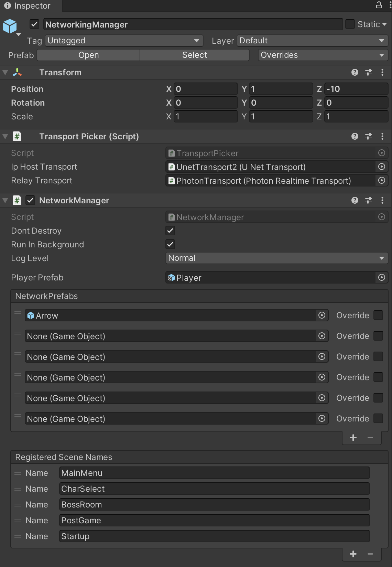This screenshot has width=392, height=567.
Task: Collapse the NetworkManager component foldout
Action: pyautogui.click(x=5, y=200)
